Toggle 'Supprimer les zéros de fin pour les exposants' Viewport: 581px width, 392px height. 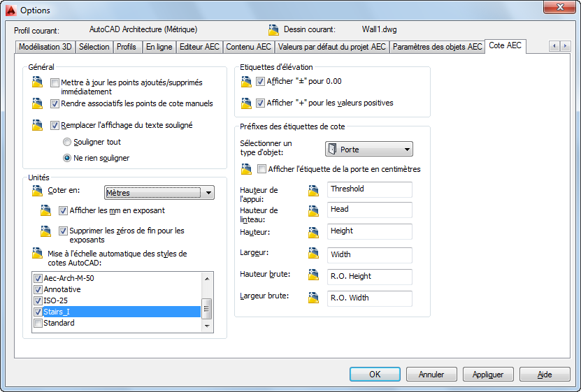[x=64, y=231]
